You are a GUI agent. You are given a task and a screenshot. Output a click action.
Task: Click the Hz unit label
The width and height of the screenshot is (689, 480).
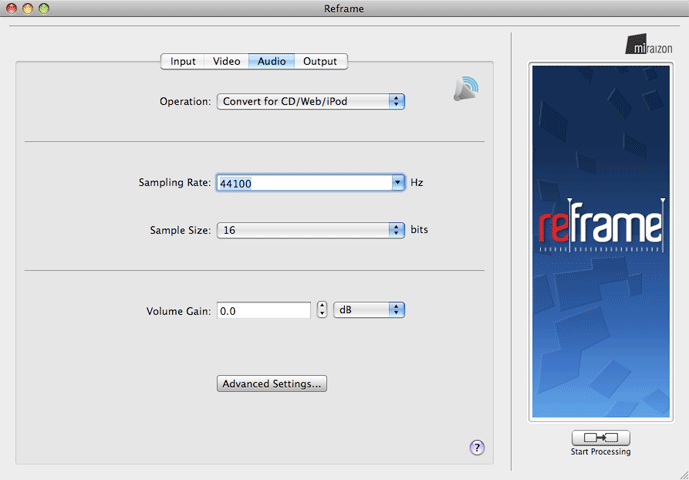click(x=417, y=182)
